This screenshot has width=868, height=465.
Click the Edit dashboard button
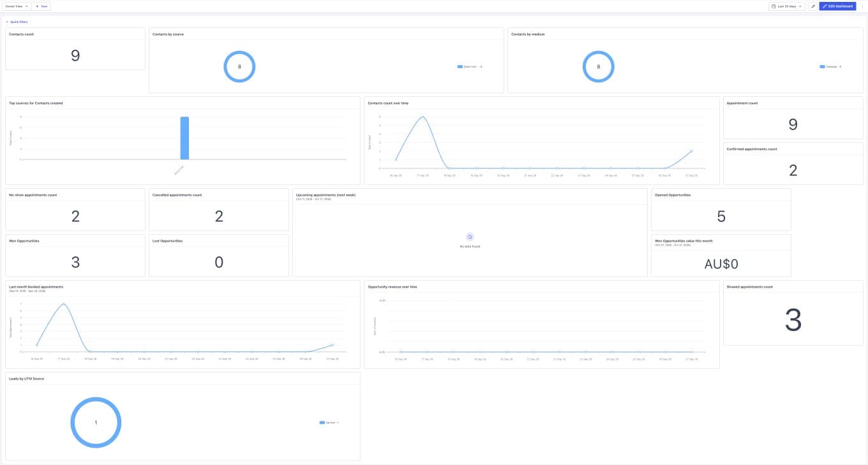(837, 6)
